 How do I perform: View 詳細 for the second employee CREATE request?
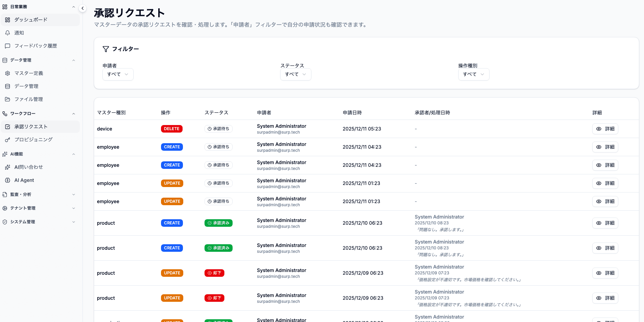coord(605,165)
